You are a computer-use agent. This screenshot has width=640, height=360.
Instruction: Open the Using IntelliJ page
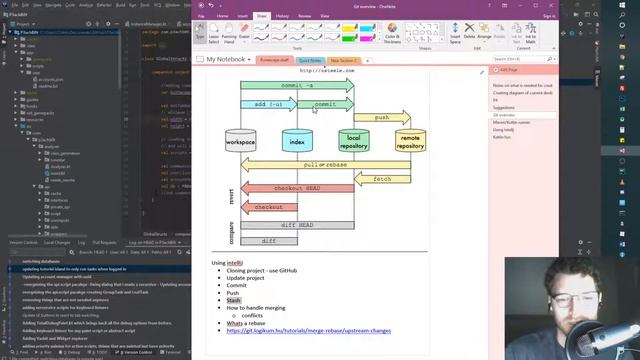pyautogui.click(x=503, y=130)
